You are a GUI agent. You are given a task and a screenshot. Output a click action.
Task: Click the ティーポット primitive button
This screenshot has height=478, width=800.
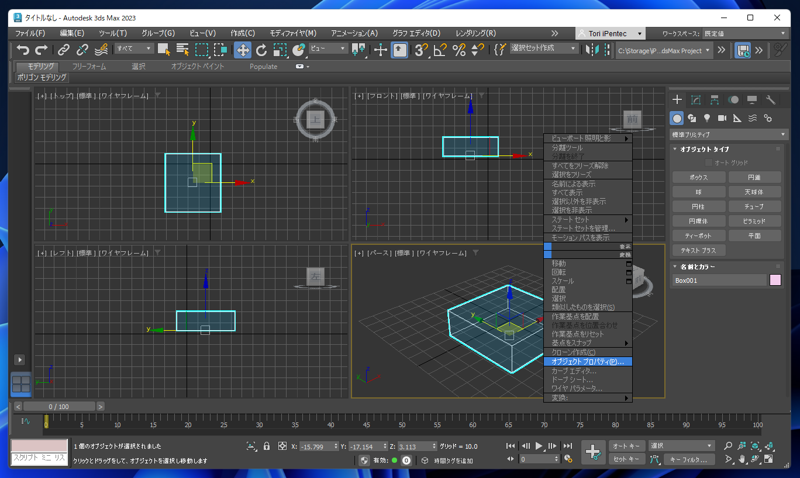tap(698, 236)
